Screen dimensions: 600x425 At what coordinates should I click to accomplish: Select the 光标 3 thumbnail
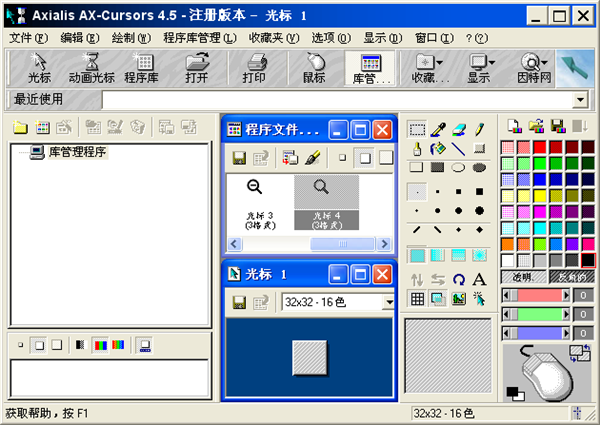coord(259,204)
